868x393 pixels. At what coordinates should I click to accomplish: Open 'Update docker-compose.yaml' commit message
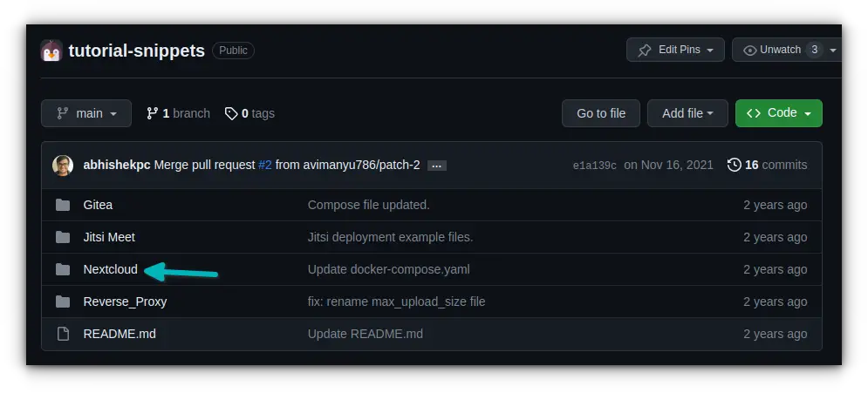[x=388, y=270]
